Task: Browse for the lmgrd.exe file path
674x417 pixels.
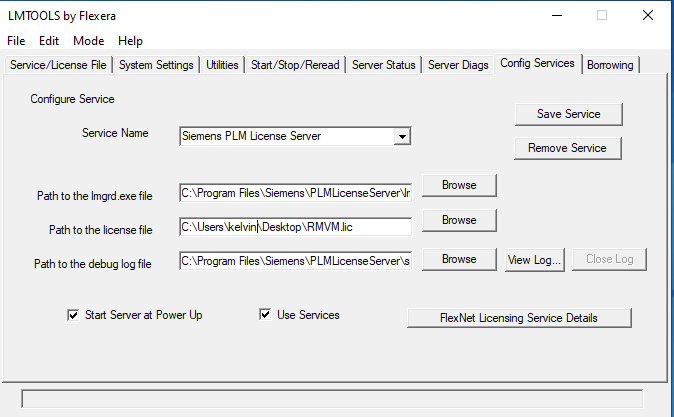Action: [x=459, y=185]
